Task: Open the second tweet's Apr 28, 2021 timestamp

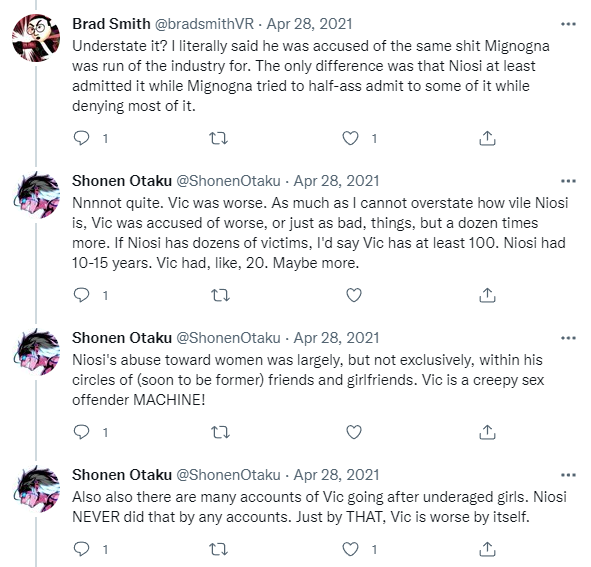Action: coord(336,181)
